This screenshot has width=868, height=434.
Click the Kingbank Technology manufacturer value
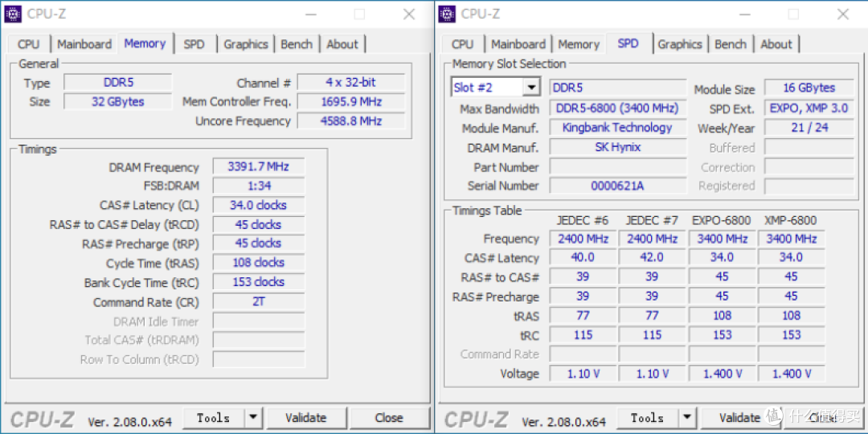[x=618, y=128]
